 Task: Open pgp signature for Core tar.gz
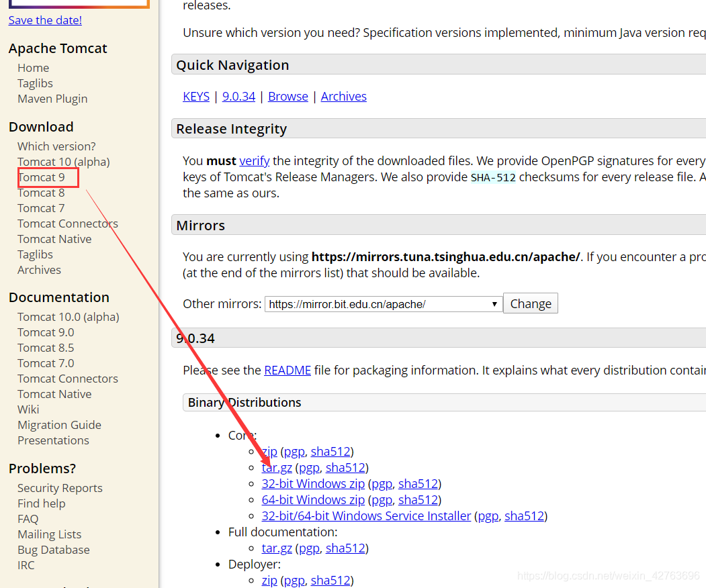pyautogui.click(x=309, y=468)
